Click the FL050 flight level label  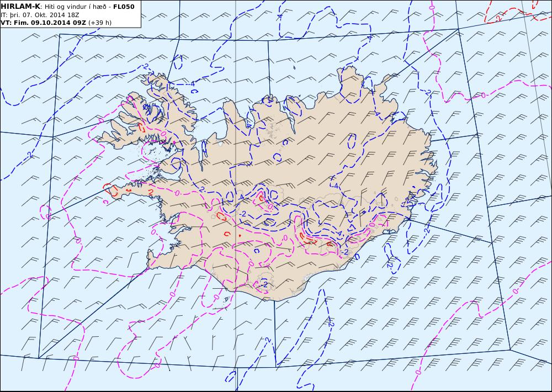pyautogui.click(x=124, y=7)
